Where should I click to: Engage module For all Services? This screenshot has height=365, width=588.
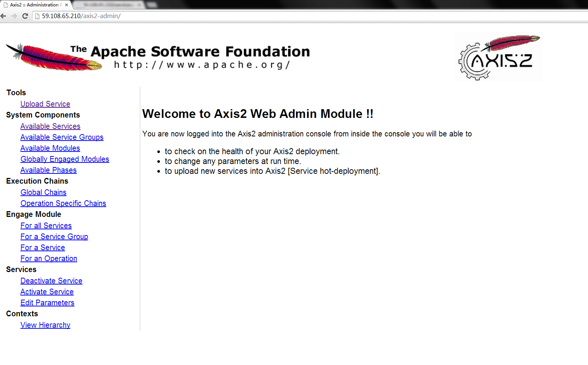click(x=46, y=226)
